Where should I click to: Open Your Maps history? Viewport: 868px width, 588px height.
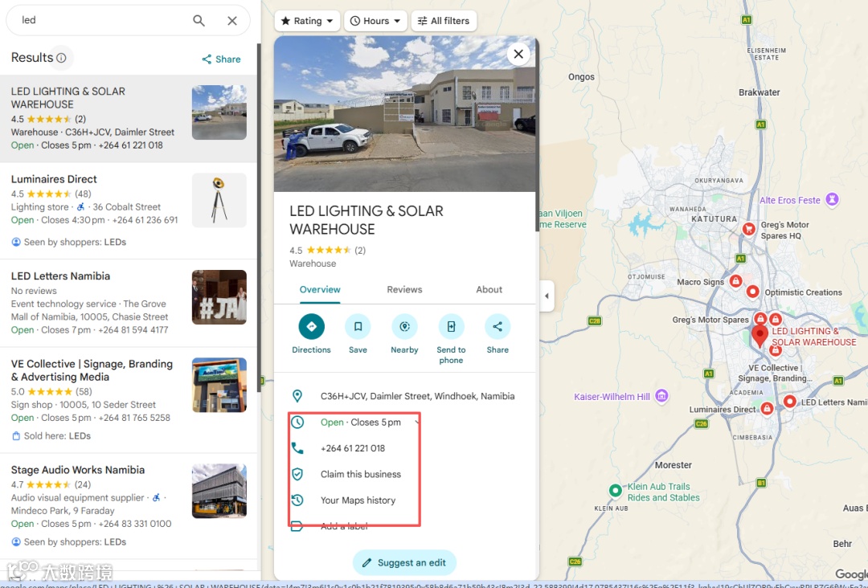358,500
